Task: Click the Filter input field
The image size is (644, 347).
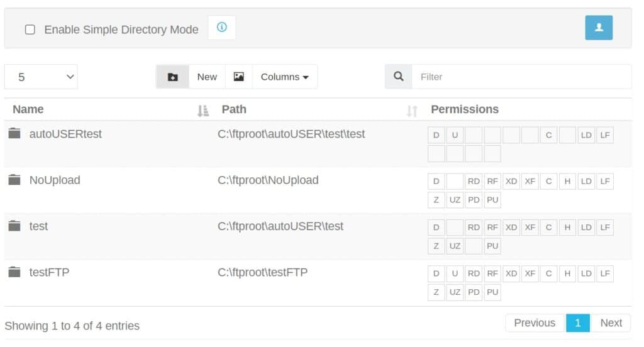Action: tap(521, 77)
